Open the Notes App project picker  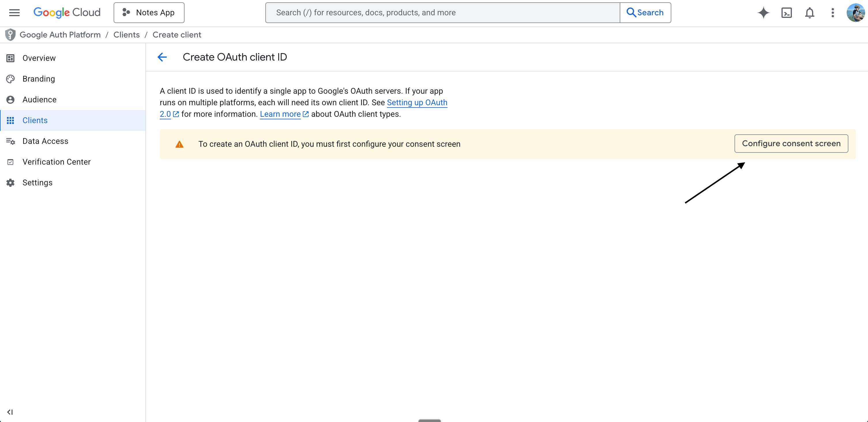click(149, 12)
